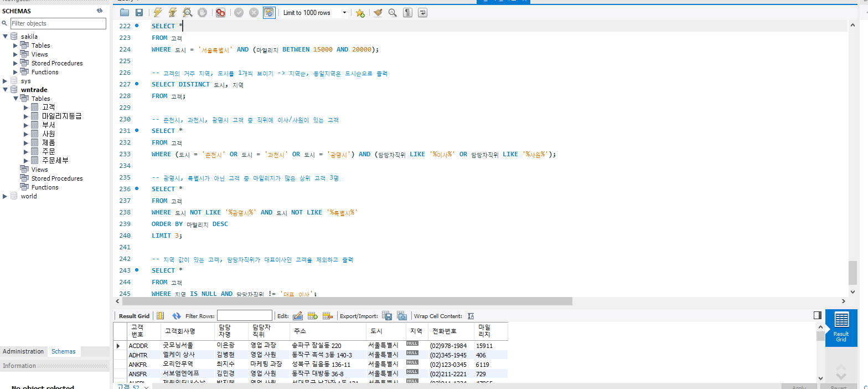This screenshot has width=868, height=389.
Task: Beautify the query with the broom icon
Action: coord(378,12)
